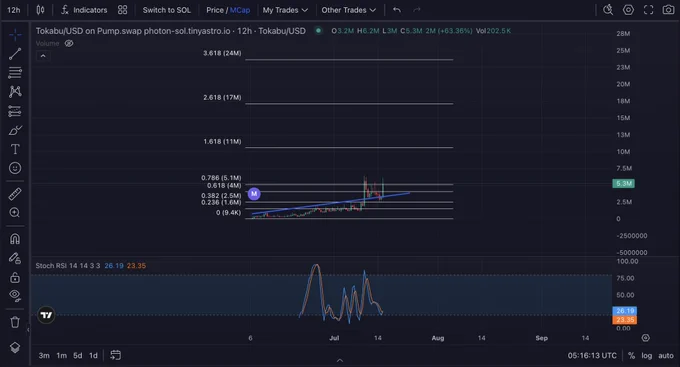
Task: Select the crosshair cursor tool
Action: [15, 34]
